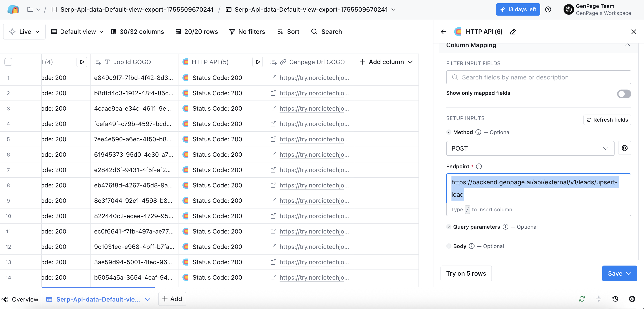Click row number 8
Image resolution: width=644 pixels, height=309 pixels.
pyautogui.click(x=8, y=185)
